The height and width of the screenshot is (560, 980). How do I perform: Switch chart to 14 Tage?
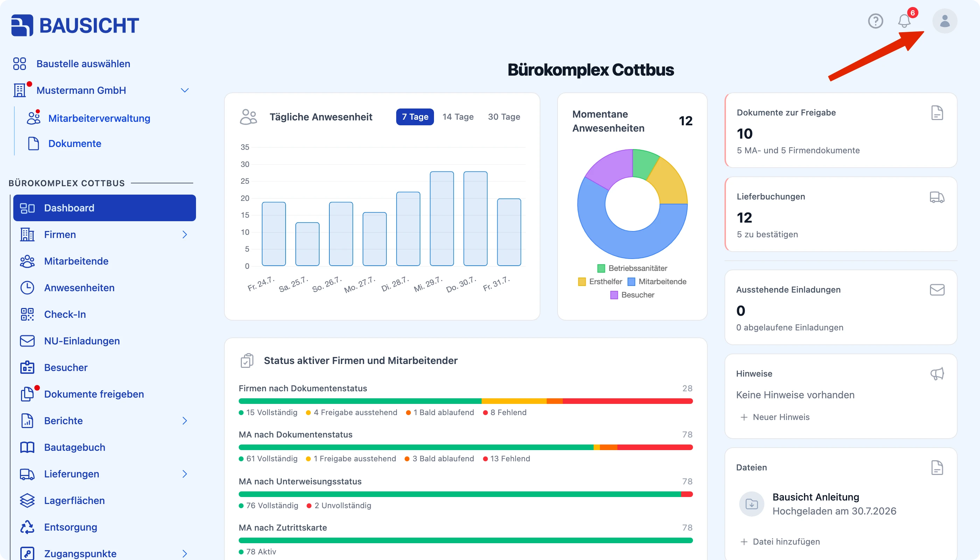click(458, 117)
